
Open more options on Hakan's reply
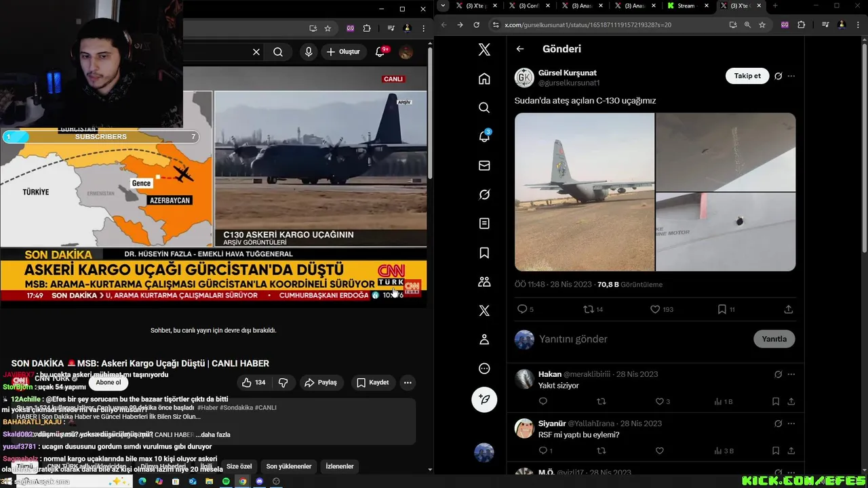[x=791, y=374]
